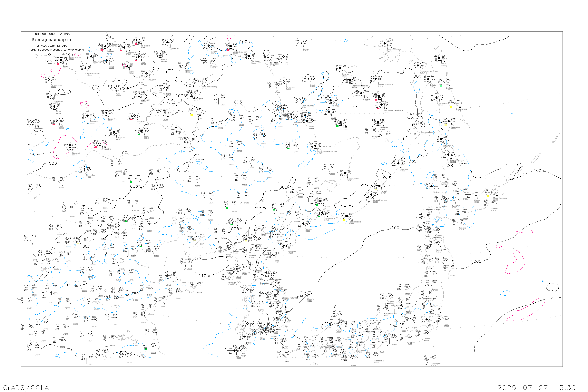Click the Оха station filled circle

(x=439, y=58)
